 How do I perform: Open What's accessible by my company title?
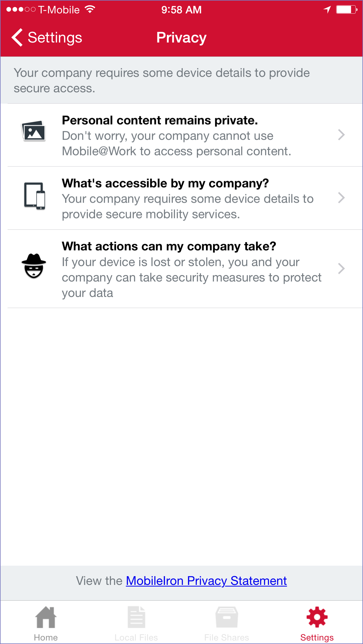coord(165,183)
